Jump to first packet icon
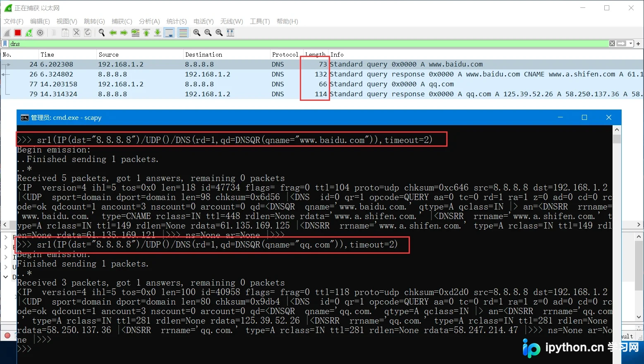Image resolution: width=644 pixels, height=364 pixels. [146, 33]
